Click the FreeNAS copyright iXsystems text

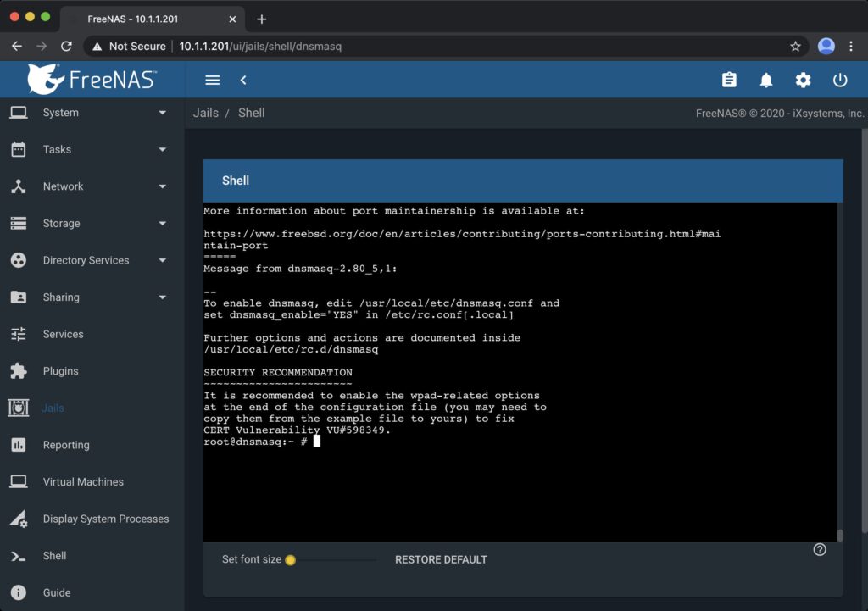[x=780, y=114]
